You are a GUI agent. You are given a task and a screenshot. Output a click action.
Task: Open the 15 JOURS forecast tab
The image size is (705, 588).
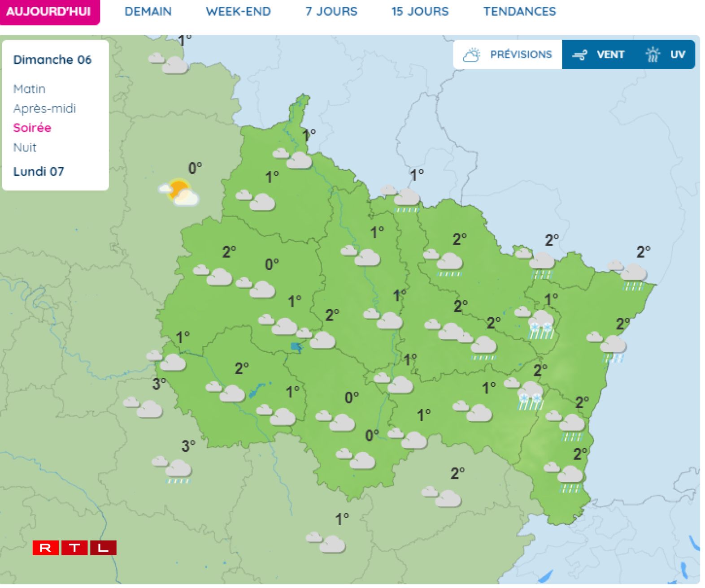tap(420, 11)
